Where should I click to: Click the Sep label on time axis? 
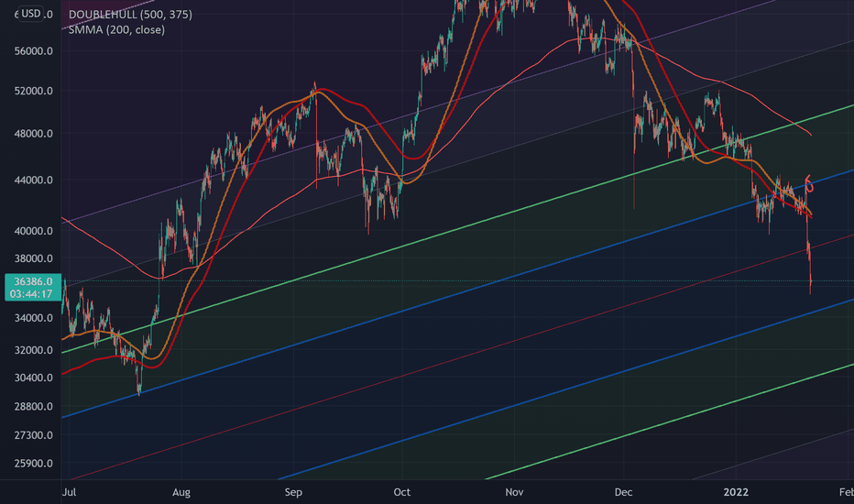tap(293, 493)
